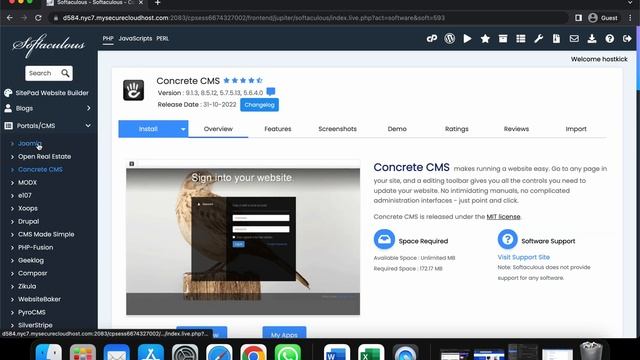Screen dimensions: 640x360
Task: Open the cPanel icon in top toolbar
Action: tap(431, 38)
